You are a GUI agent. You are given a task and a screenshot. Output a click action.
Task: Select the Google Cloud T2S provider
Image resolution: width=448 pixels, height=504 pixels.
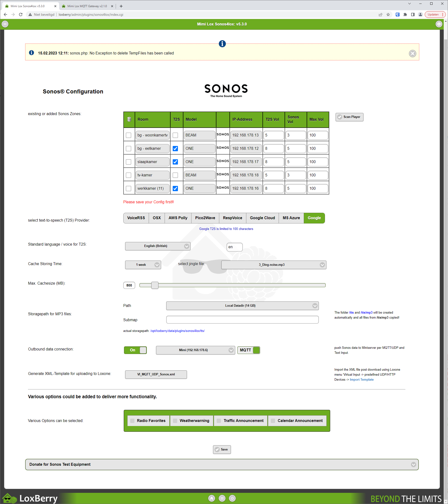tap(262, 218)
